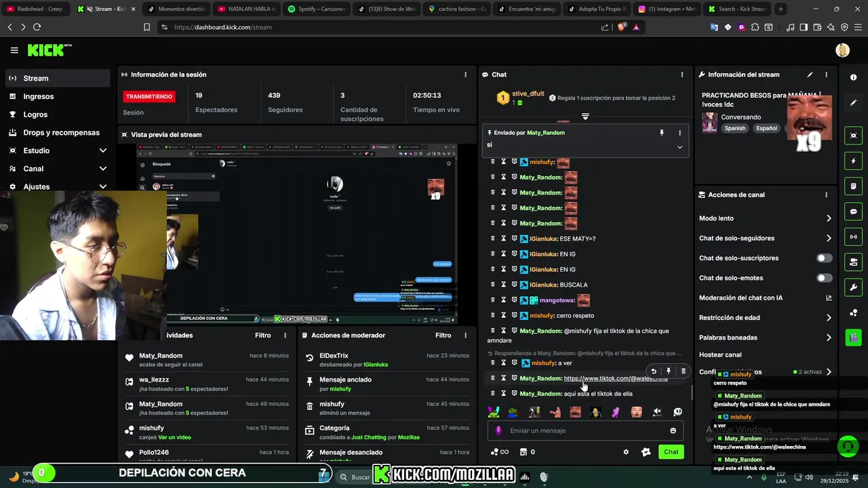
Task: Open the info icon in right sidebar
Action: coord(853,77)
